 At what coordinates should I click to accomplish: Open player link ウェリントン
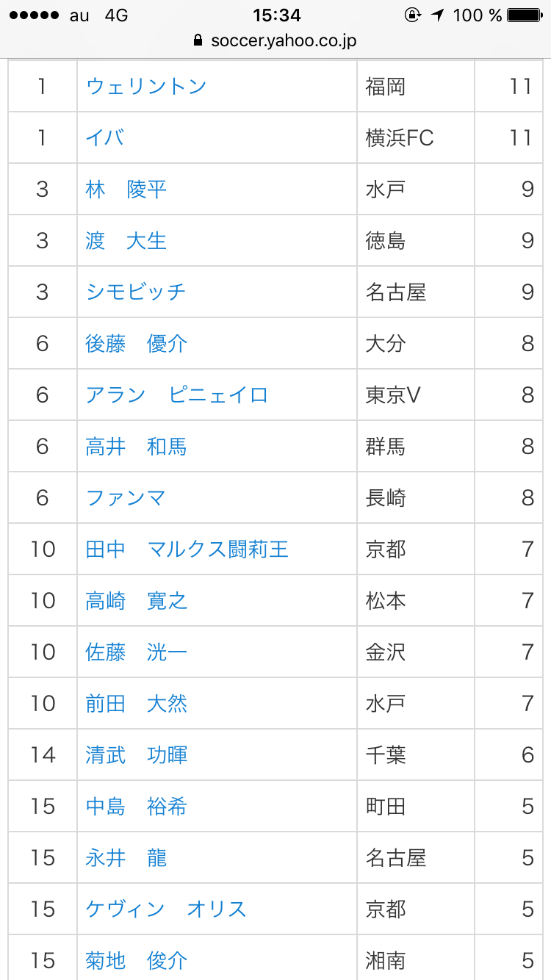pos(146,87)
